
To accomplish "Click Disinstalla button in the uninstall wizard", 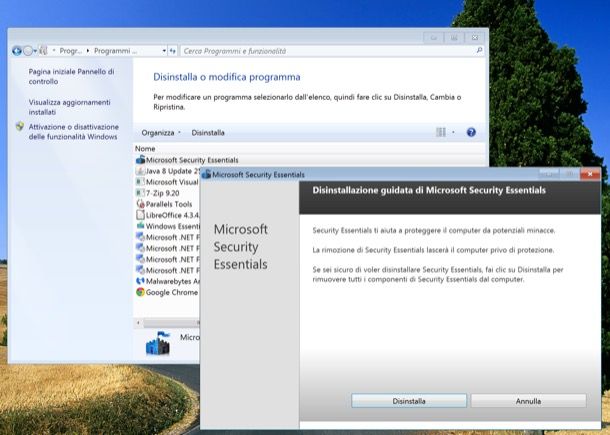I will 409,401.
